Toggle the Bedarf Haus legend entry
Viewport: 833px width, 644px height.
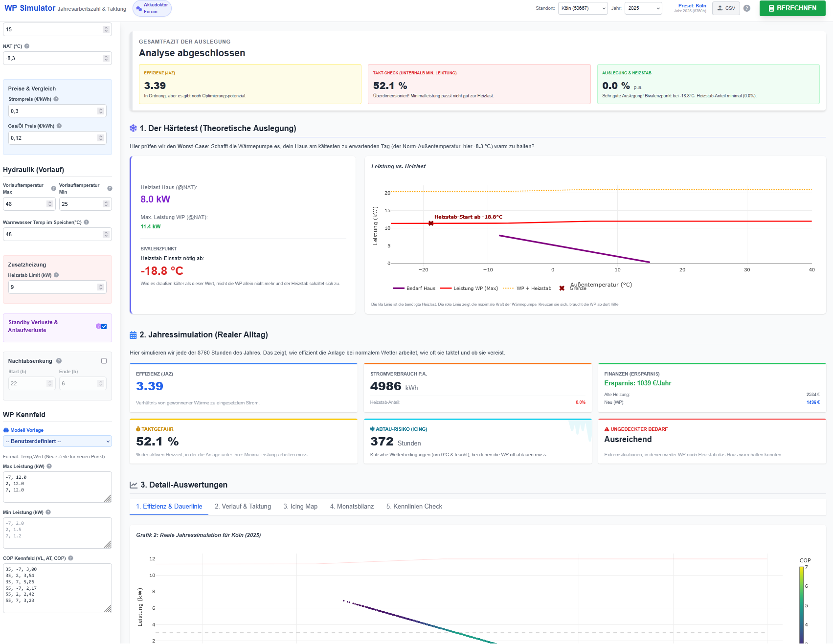point(414,288)
